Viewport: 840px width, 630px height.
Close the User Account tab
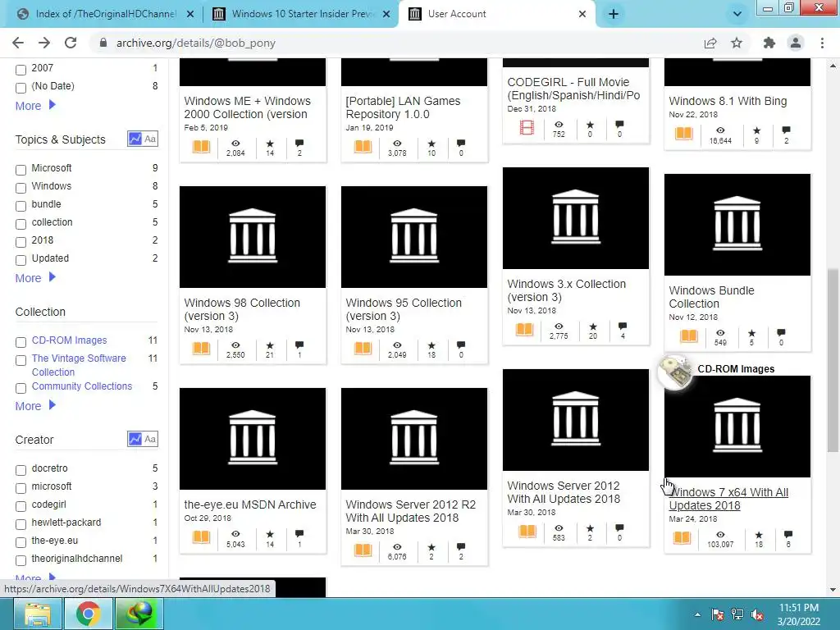tap(582, 14)
